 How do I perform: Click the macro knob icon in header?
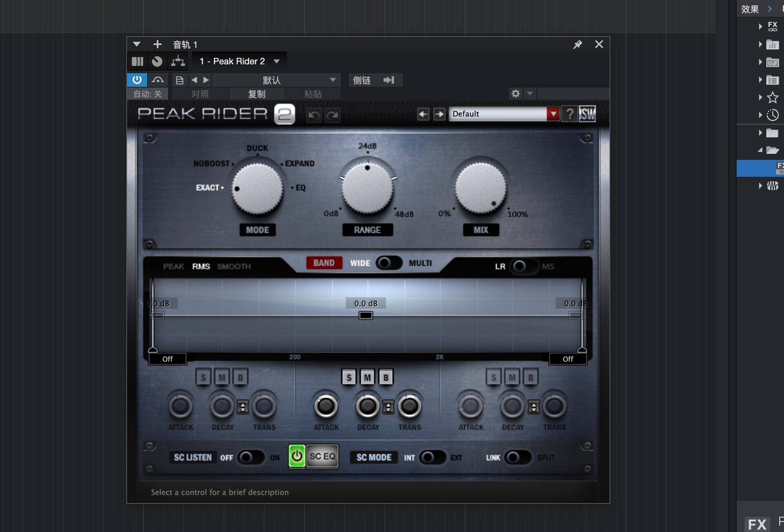click(157, 61)
